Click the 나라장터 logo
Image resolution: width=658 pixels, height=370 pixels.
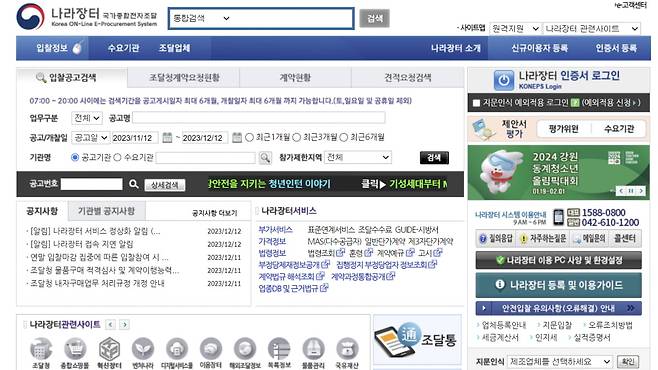87,16
